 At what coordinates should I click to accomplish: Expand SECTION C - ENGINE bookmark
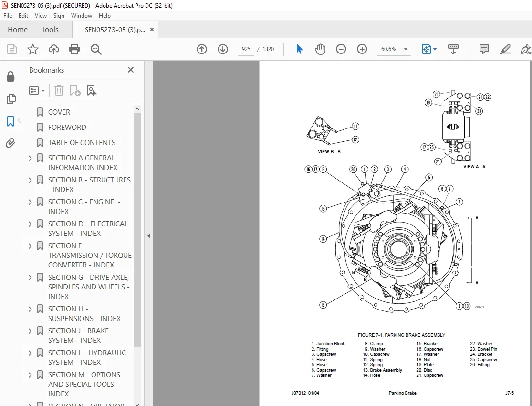(30, 202)
